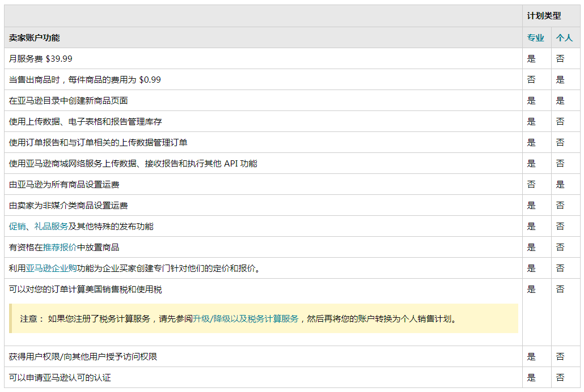Screen dimensions: 584x392
Task: Click the yellow 注意 notice box
Action: tap(264, 318)
